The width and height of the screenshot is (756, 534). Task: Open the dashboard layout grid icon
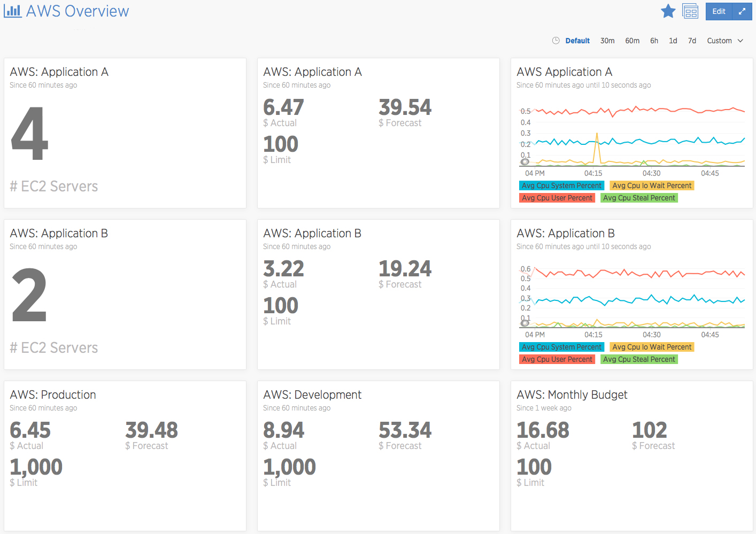pos(690,11)
